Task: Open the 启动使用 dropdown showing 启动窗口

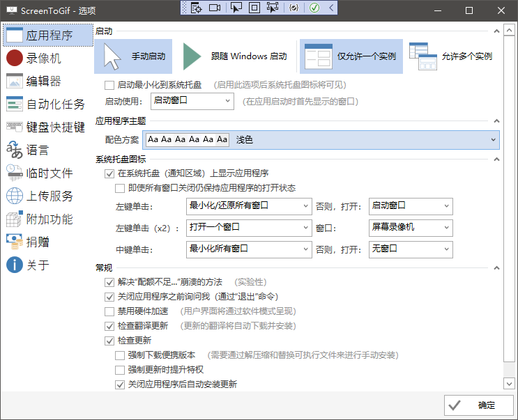Action: [192, 101]
